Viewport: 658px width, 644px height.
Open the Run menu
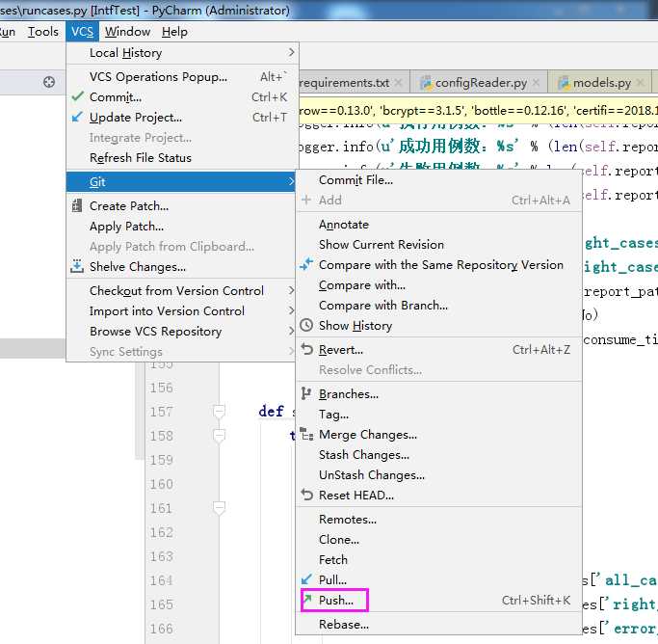7,32
